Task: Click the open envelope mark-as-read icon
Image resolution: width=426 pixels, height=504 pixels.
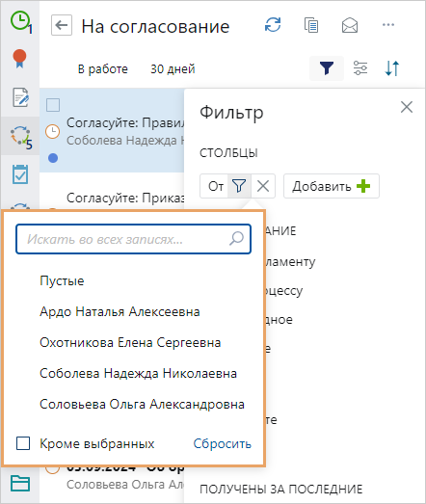Action: click(350, 25)
